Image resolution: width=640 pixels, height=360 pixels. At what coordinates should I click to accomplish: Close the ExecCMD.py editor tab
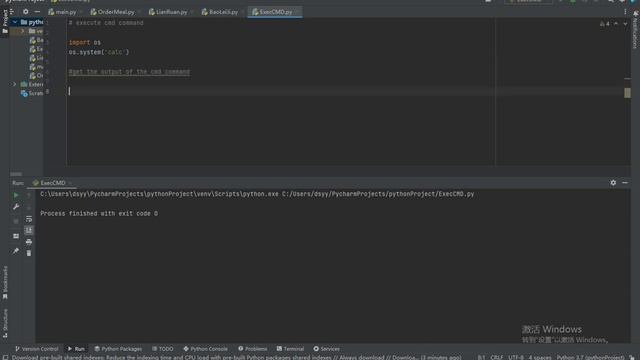[297, 12]
